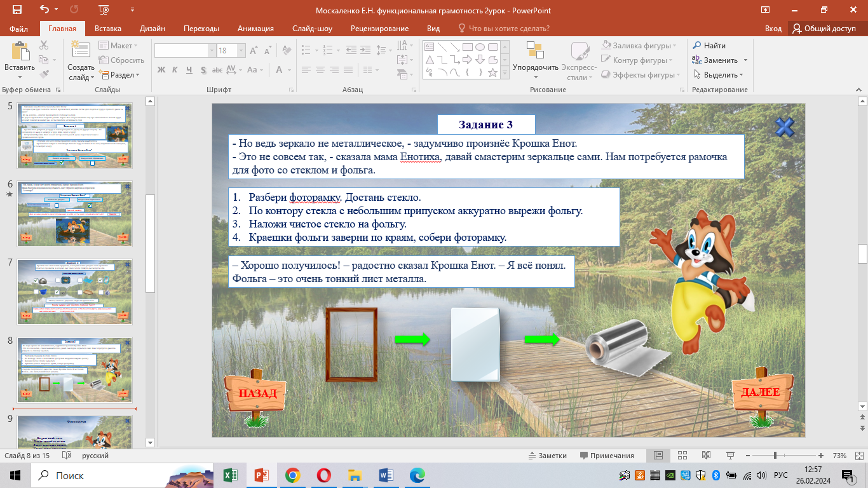This screenshot has height=488, width=868.
Task: Select the triangle shape in shapes gallery
Action: 429,60
